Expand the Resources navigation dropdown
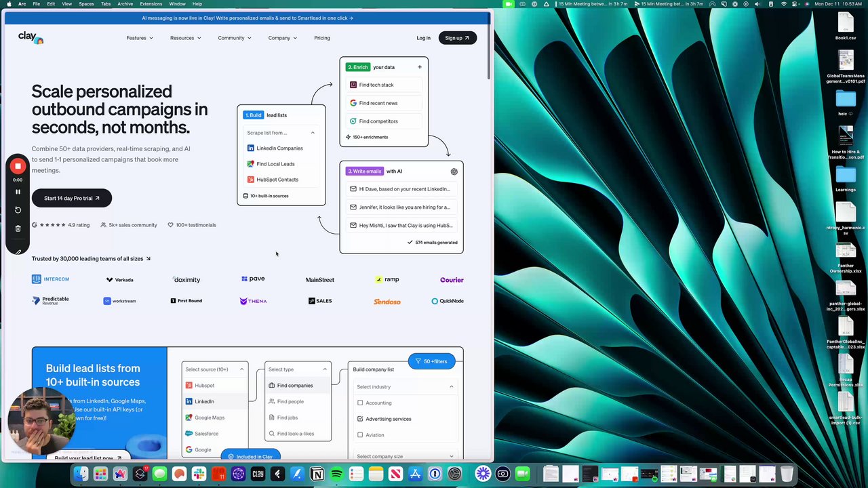Image resolution: width=868 pixels, height=488 pixels. coord(185,38)
